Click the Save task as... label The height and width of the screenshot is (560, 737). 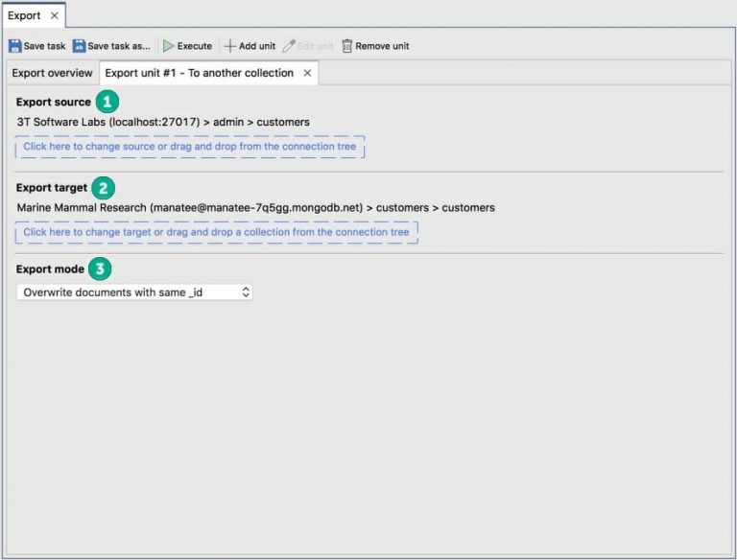click(x=118, y=46)
